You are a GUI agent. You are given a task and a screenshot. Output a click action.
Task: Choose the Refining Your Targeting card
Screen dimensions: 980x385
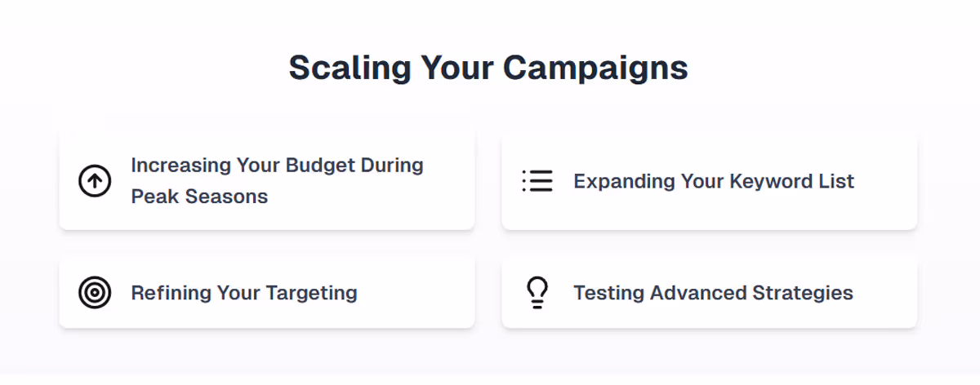[x=267, y=292]
